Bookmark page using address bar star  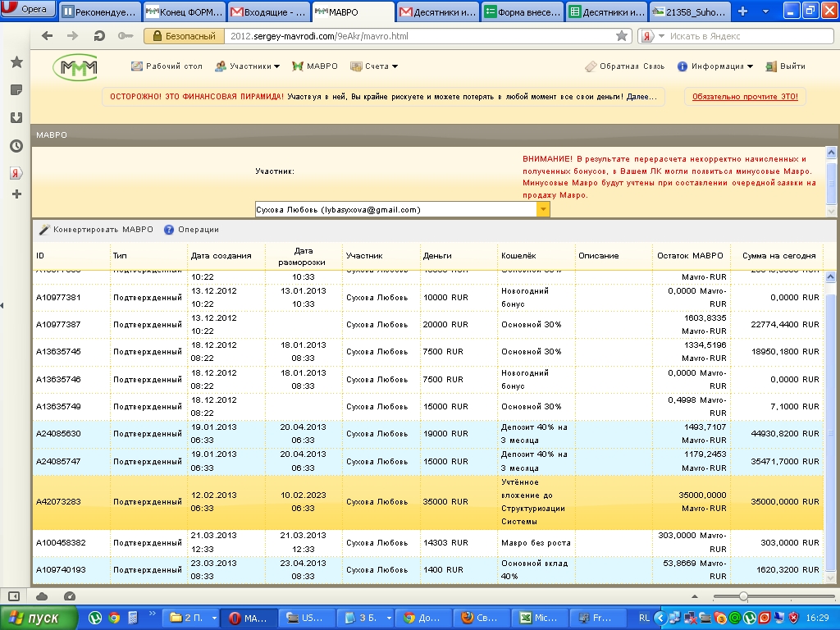[622, 36]
